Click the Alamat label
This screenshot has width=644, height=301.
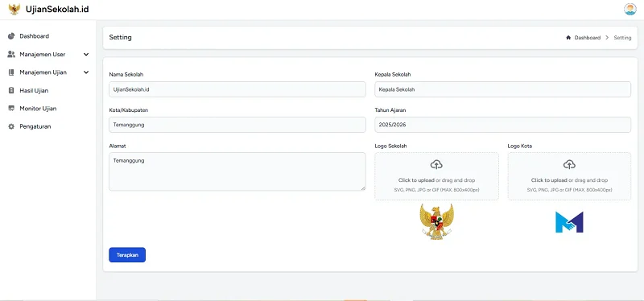(x=117, y=146)
